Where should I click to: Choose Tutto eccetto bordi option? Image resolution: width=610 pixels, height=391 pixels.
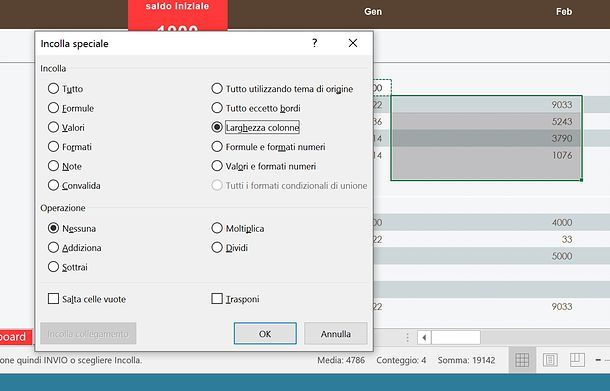click(217, 108)
